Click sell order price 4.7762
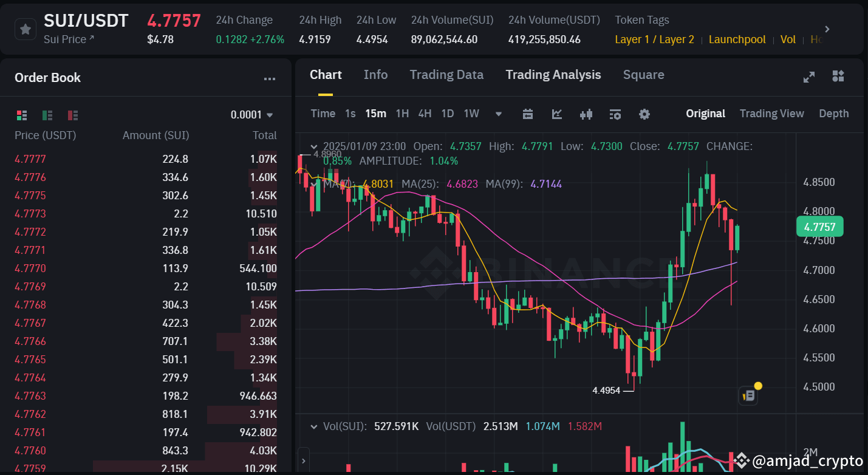The width and height of the screenshot is (868, 475). point(30,414)
